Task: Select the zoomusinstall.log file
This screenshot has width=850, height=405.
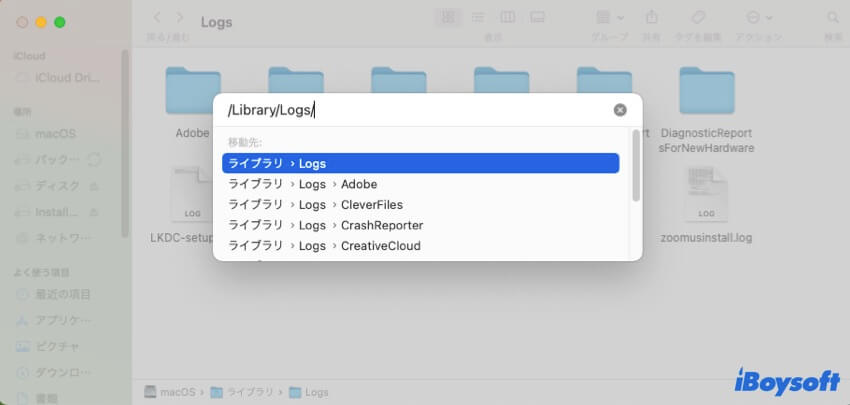Action: click(706, 194)
